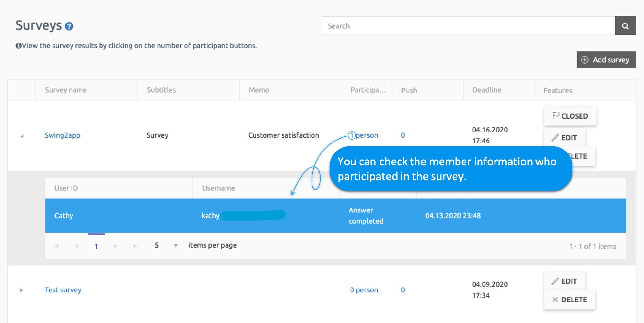644x323 pixels.
Task: Open the items per page dropdown
Action: tap(176, 245)
